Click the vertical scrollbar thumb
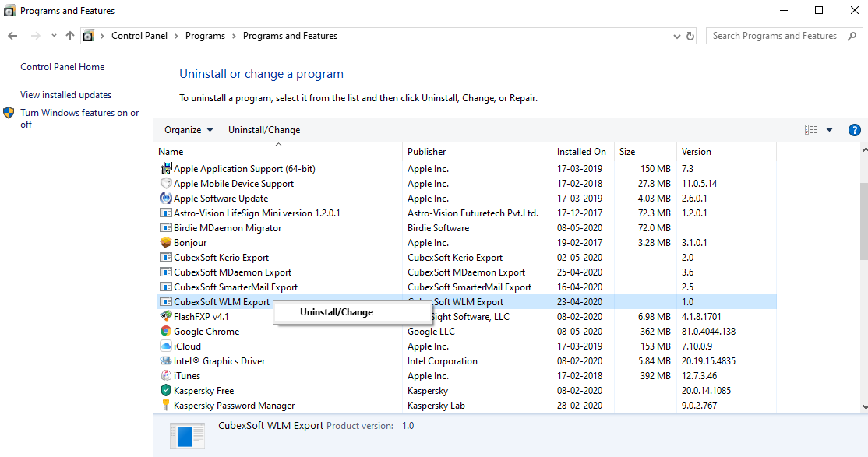 pyautogui.click(x=863, y=221)
